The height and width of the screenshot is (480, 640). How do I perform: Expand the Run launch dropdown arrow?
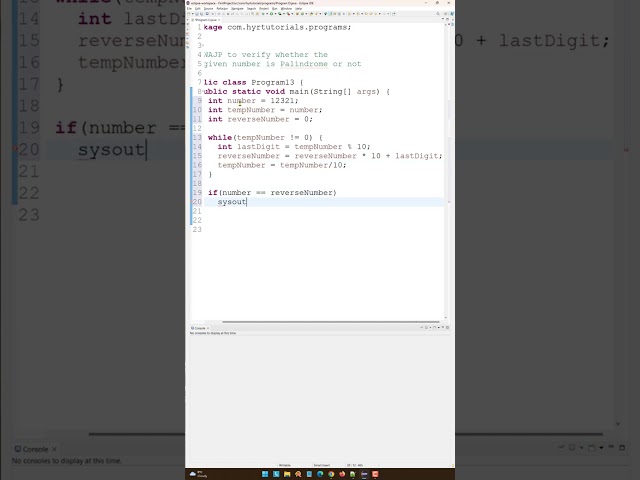tap(276, 13)
